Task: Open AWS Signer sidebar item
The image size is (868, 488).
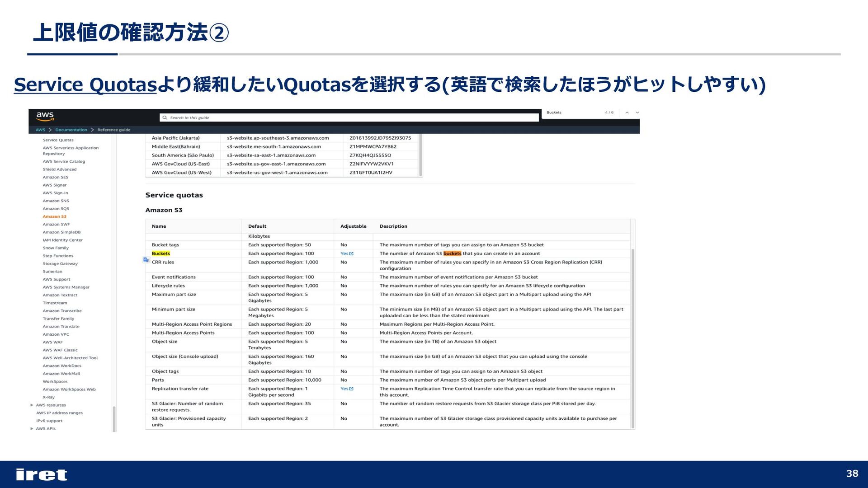Action: pyautogui.click(x=55, y=185)
